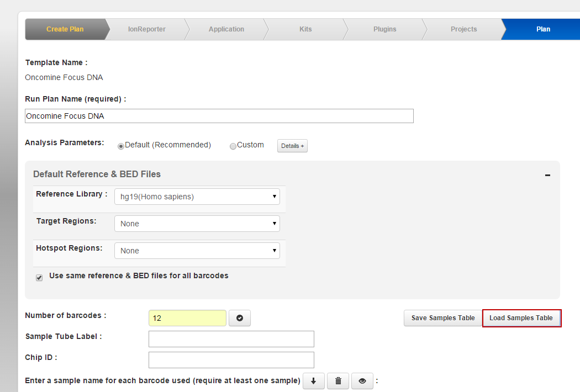The image size is (580, 392).
Task: Click the Run Plan Name input field
Action: pyautogui.click(x=219, y=116)
